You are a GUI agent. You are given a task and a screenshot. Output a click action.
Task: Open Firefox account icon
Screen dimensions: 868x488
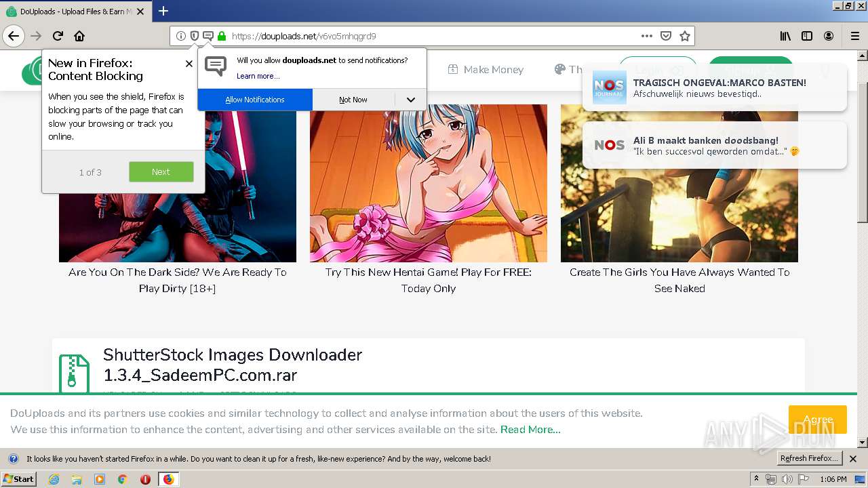point(829,36)
